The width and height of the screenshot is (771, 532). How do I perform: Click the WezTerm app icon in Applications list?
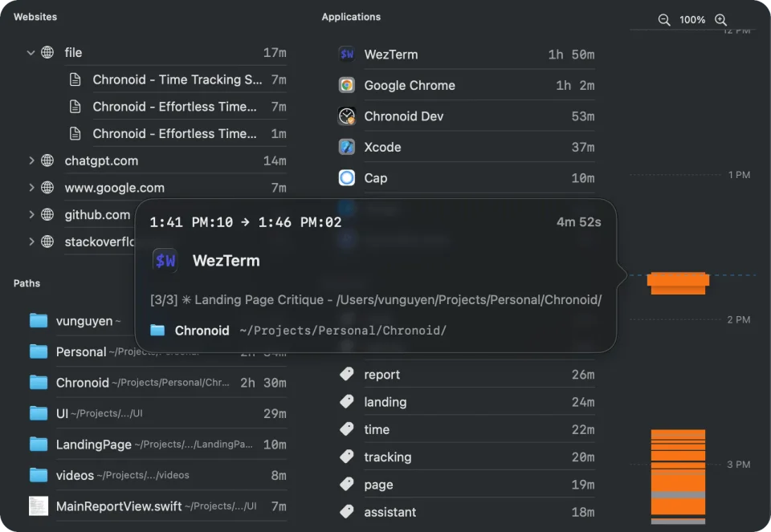[347, 54]
